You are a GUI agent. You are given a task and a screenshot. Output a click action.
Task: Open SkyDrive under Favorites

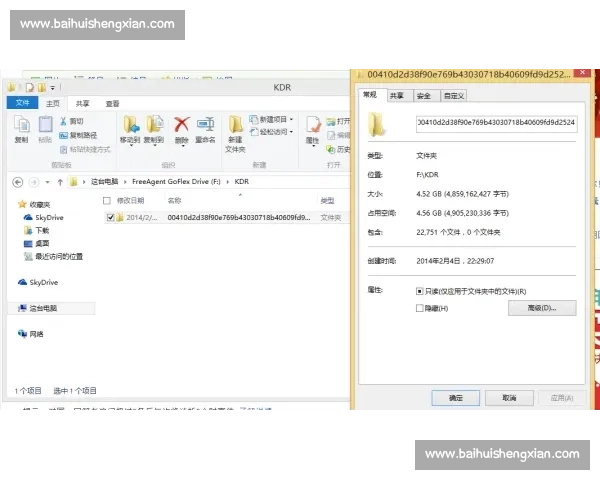(x=49, y=217)
